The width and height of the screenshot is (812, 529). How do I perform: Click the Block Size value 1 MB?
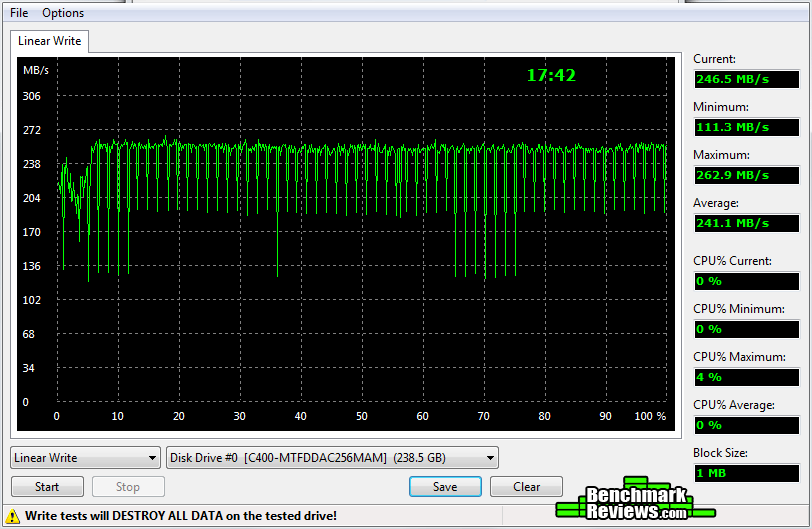click(x=747, y=473)
